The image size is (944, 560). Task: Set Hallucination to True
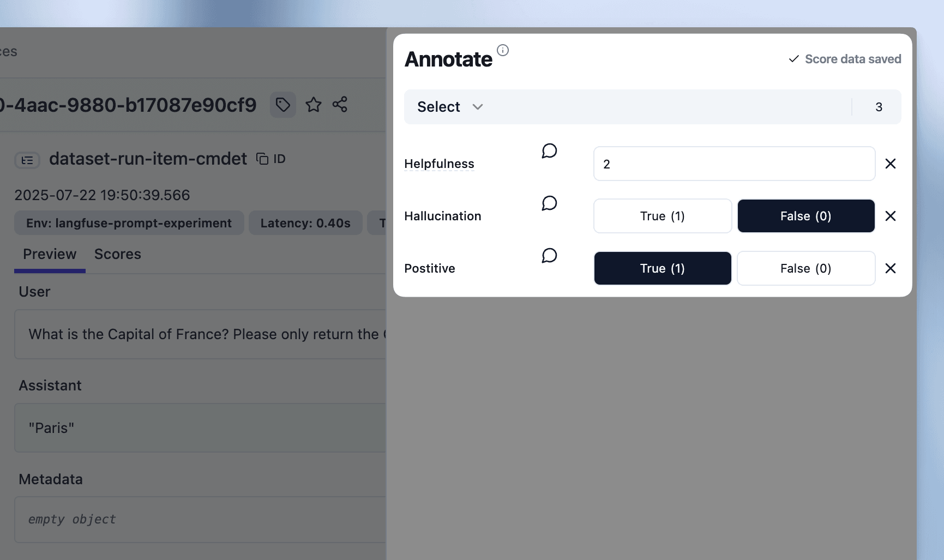pyautogui.click(x=662, y=216)
